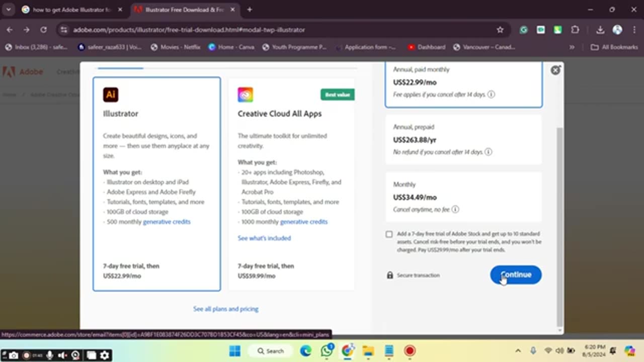Select the Annual, paid monthly plan
Image resolution: width=644 pixels, height=362 pixels.
(x=463, y=84)
